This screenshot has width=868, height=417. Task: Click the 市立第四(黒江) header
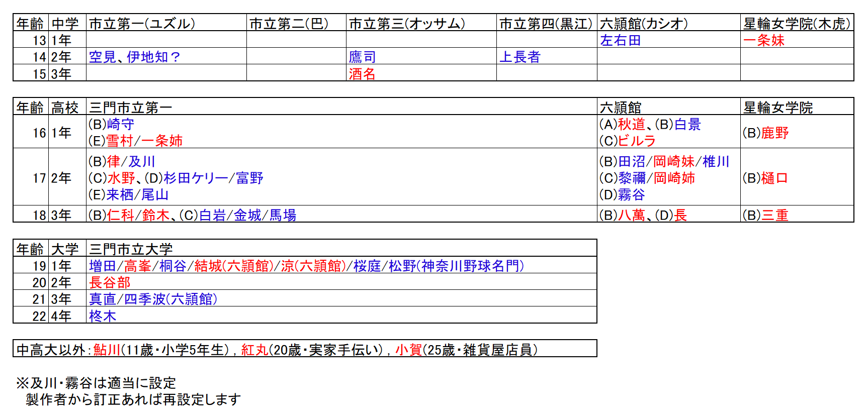pos(547,23)
